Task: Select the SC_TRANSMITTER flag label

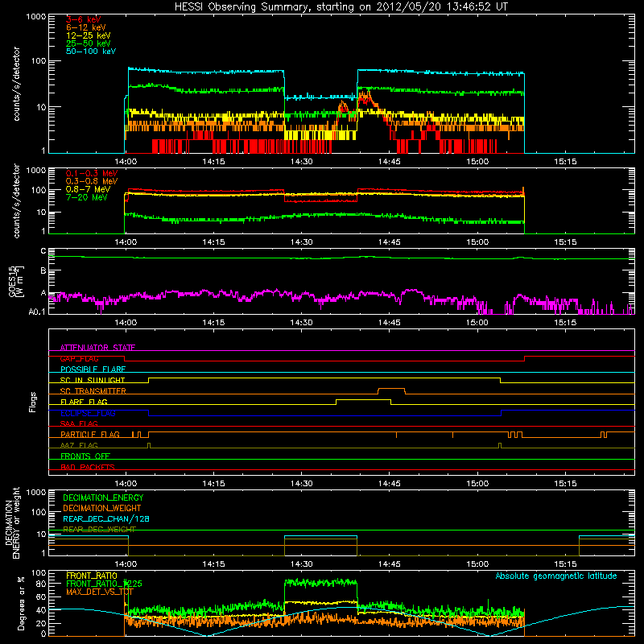Action: (x=93, y=391)
